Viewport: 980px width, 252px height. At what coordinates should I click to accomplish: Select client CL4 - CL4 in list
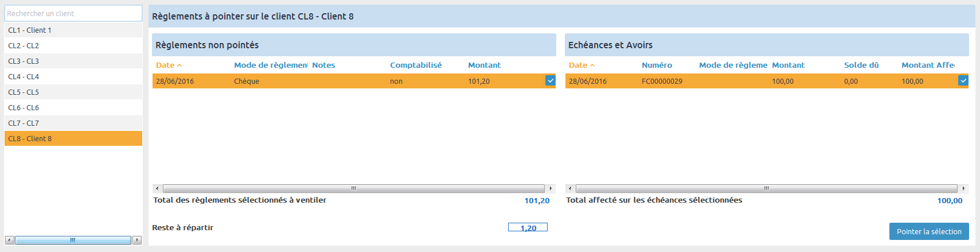coord(24,76)
